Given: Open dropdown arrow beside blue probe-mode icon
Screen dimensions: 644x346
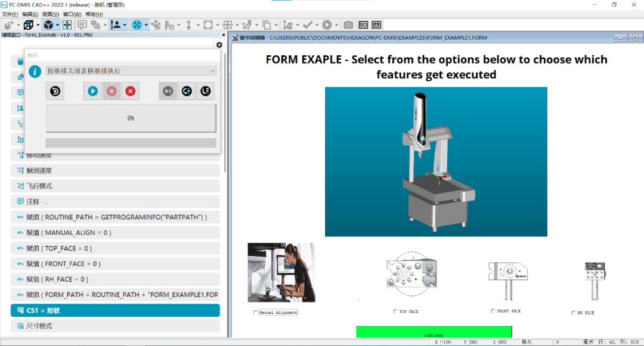Looking at the screenshot, I should click(x=146, y=25).
